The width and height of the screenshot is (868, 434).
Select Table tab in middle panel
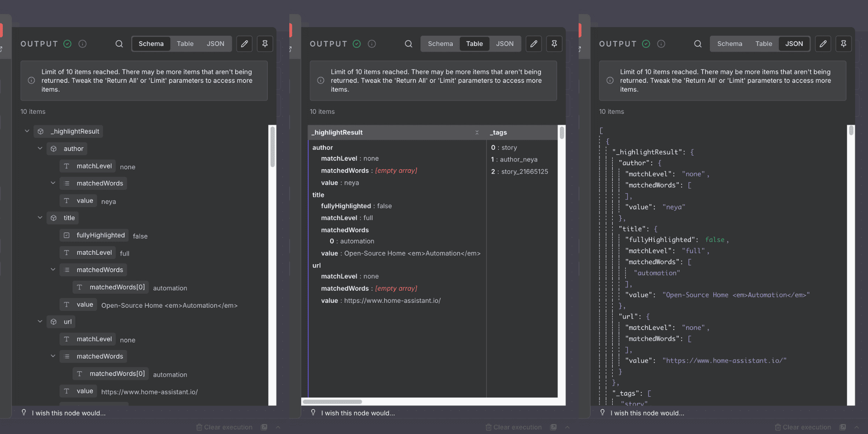click(x=474, y=44)
